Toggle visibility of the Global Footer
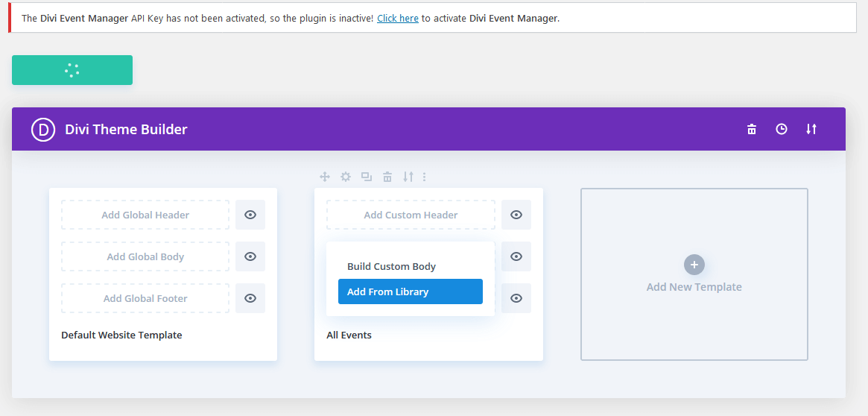Image resolution: width=868 pixels, height=416 pixels. [250, 298]
